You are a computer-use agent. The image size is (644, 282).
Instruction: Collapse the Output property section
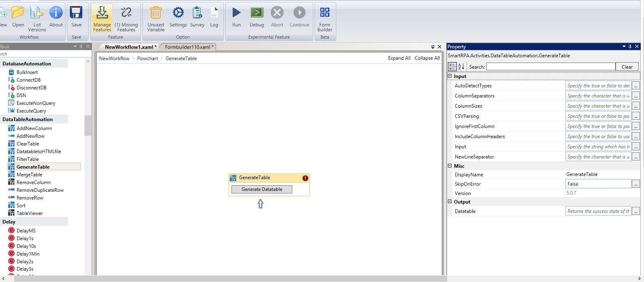point(450,202)
